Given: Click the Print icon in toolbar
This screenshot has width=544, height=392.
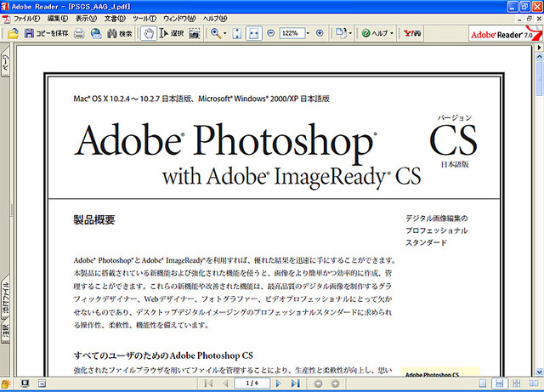Looking at the screenshot, I should [79, 33].
